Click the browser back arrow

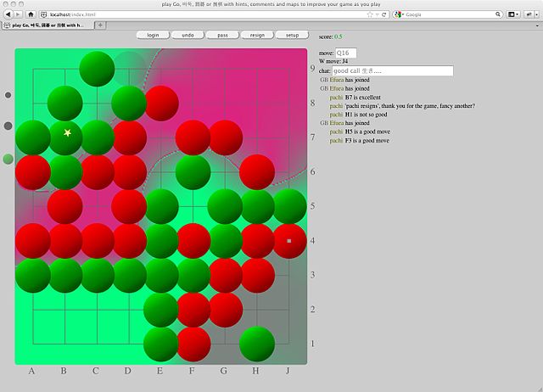[7, 14]
